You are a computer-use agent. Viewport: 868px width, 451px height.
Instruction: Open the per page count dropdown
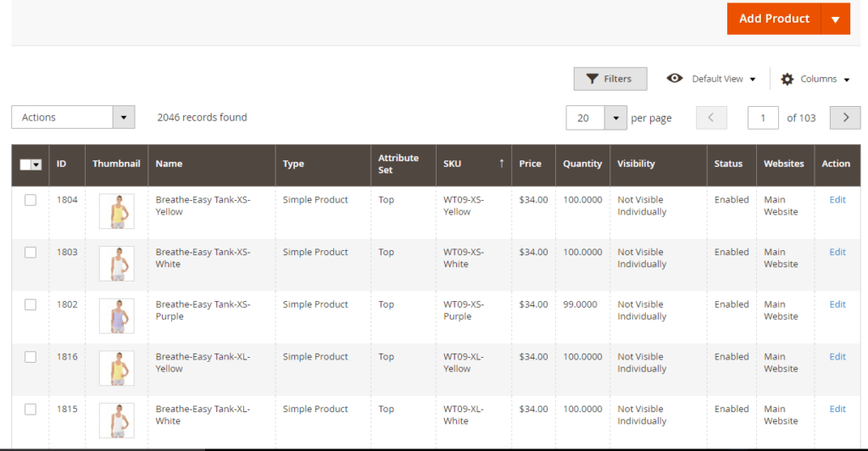tap(615, 118)
